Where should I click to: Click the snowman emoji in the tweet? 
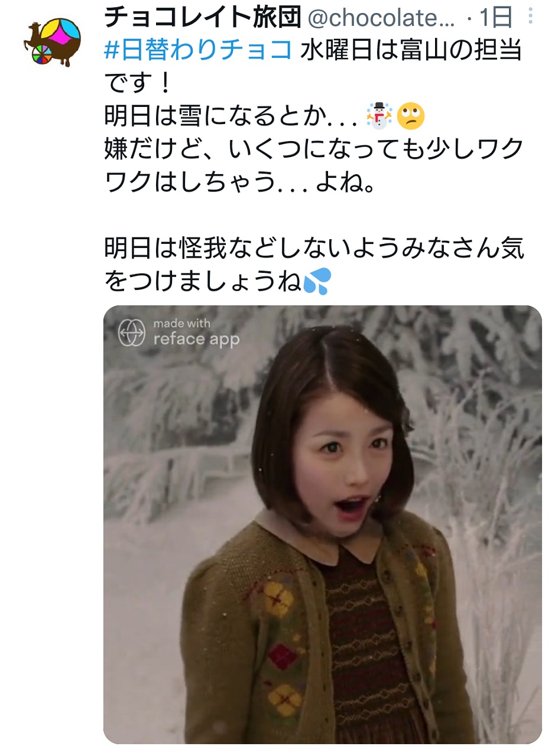pos(379,116)
